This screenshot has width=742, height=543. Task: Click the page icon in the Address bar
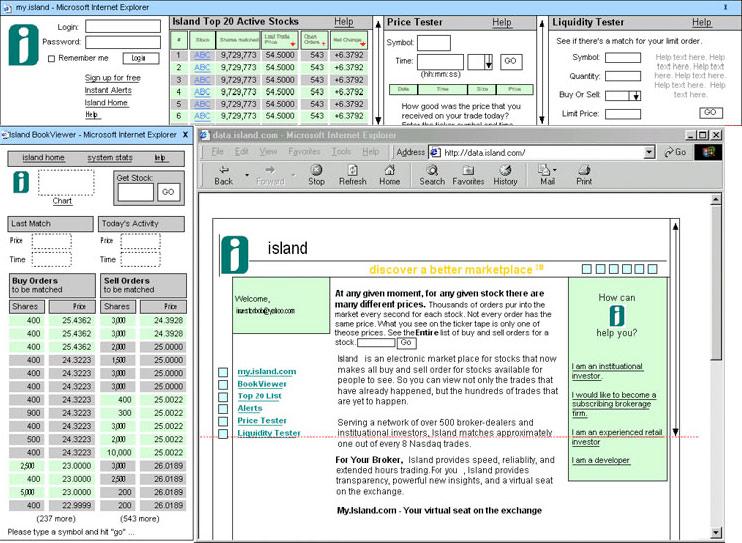435,152
